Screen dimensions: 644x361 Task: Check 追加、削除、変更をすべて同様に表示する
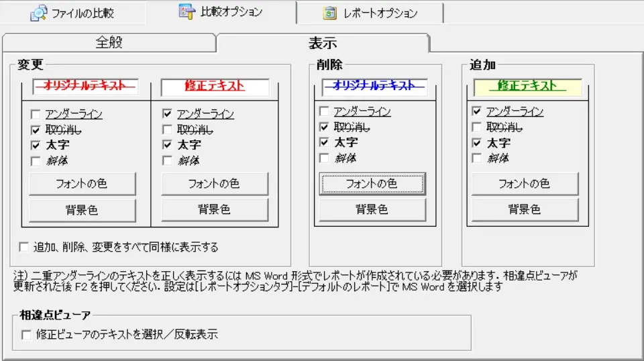24,247
